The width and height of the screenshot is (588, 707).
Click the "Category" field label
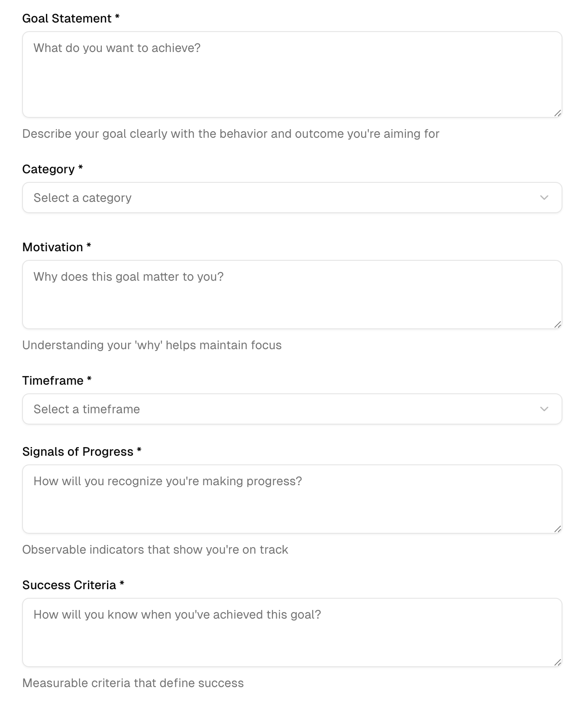48,169
